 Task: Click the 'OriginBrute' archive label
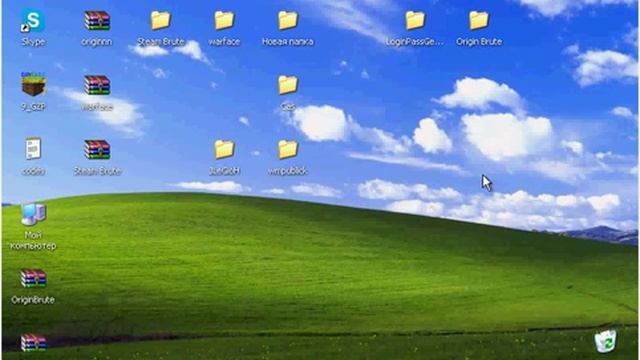(x=33, y=300)
